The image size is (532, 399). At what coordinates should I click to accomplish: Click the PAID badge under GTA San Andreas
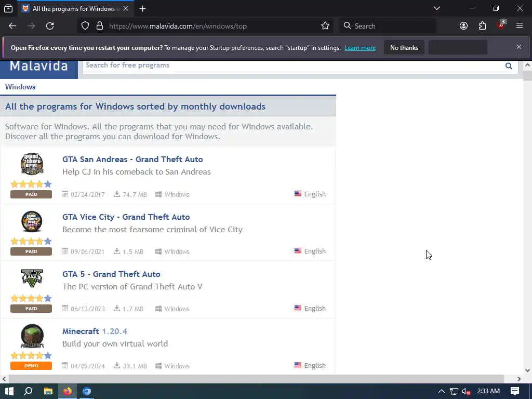tap(31, 194)
